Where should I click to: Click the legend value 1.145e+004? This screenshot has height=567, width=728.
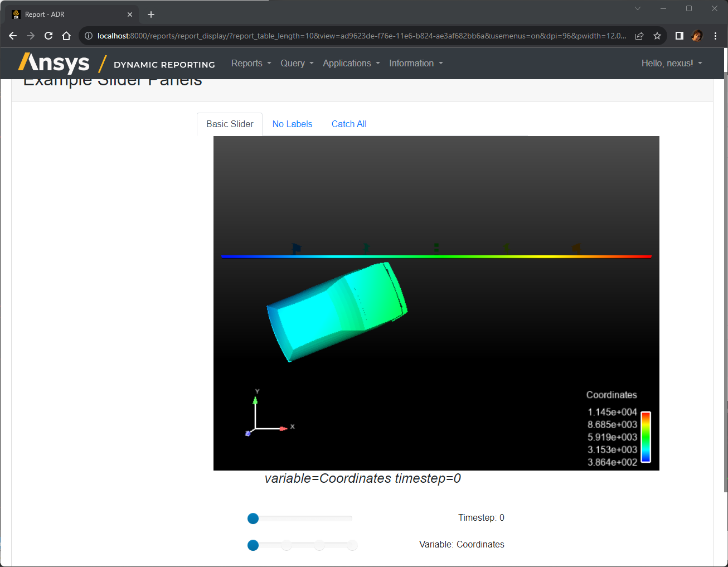pyautogui.click(x=612, y=412)
